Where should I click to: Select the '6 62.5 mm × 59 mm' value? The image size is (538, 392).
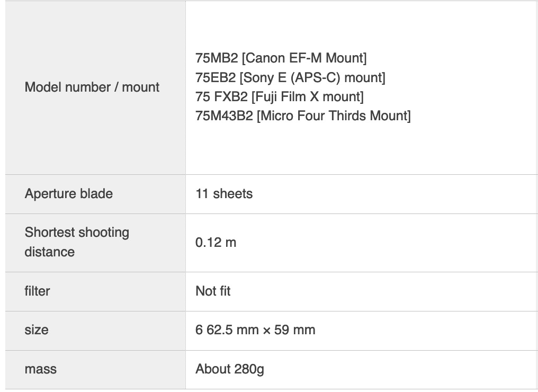point(255,330)
